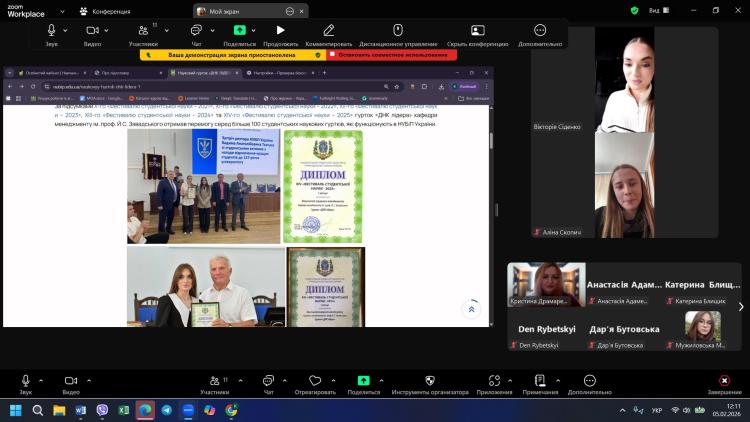Open Инструменты организатора shield icon
The width and height of the screenshot is (750, 422).
(430, 381)
